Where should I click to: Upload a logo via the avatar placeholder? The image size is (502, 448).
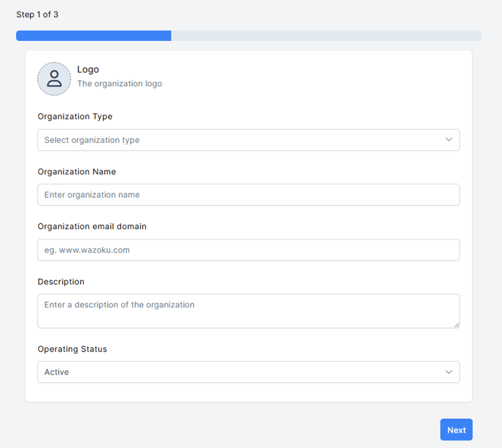pos(54,79)
